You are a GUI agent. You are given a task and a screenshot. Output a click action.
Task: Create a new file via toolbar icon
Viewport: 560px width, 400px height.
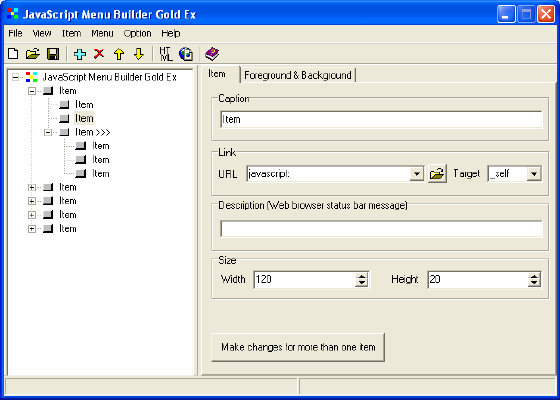[13, 54]
